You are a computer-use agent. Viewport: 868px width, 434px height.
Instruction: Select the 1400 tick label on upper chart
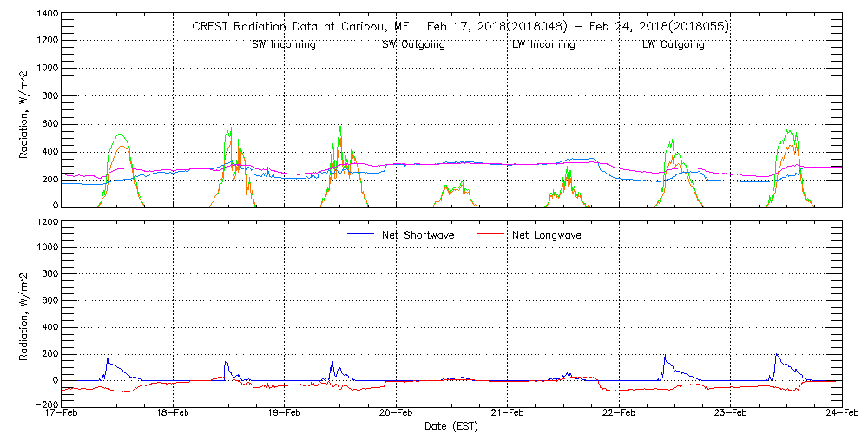point(47,16)
